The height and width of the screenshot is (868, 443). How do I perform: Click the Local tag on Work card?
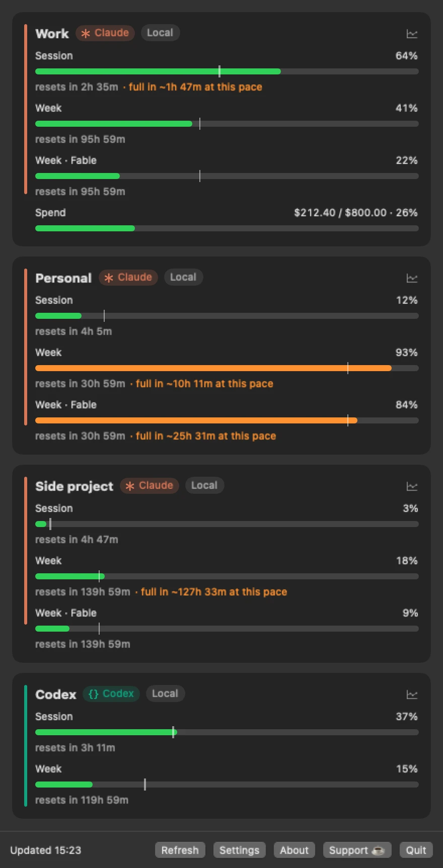[x=160, y=33]
